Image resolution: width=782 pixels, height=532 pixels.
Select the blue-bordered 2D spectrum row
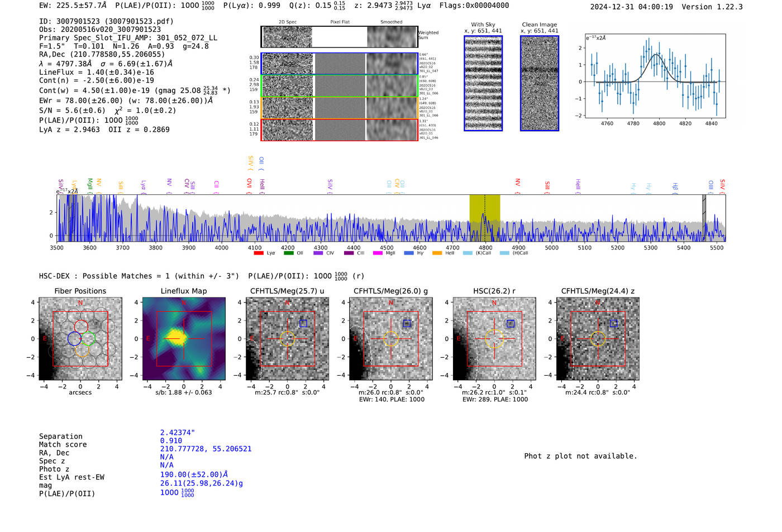(340, 64)
